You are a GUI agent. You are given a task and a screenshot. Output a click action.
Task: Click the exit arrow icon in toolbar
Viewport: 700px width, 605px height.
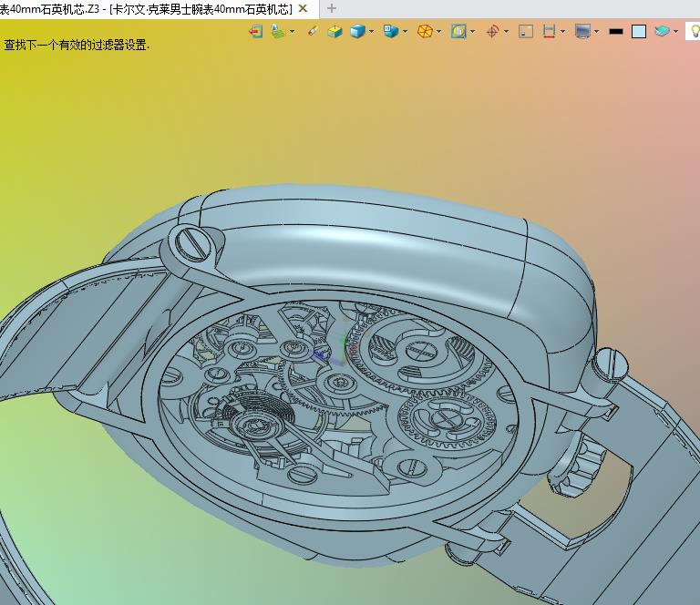click(255, 31)
